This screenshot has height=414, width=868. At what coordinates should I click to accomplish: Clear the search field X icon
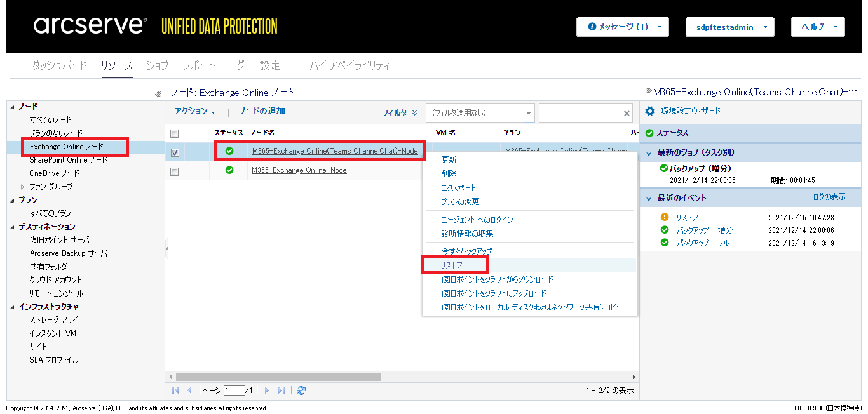click(x=627, y=113)
